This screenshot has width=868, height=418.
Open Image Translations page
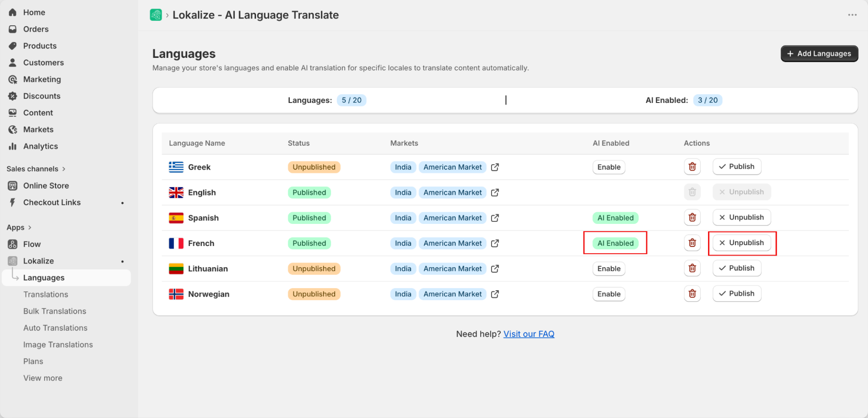coord(58,345)
